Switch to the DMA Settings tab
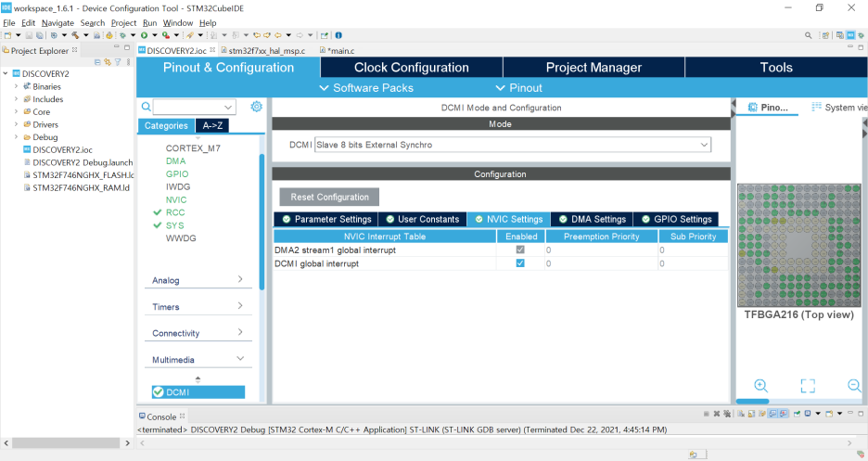The image size is (868, 461). coord(592,219)
